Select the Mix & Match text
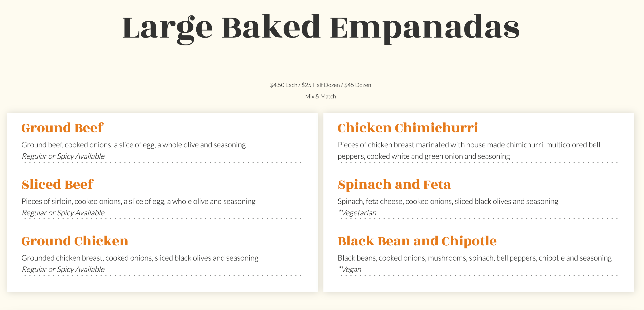The width and height of the screenshot is (644, 310). click(321, 97)
